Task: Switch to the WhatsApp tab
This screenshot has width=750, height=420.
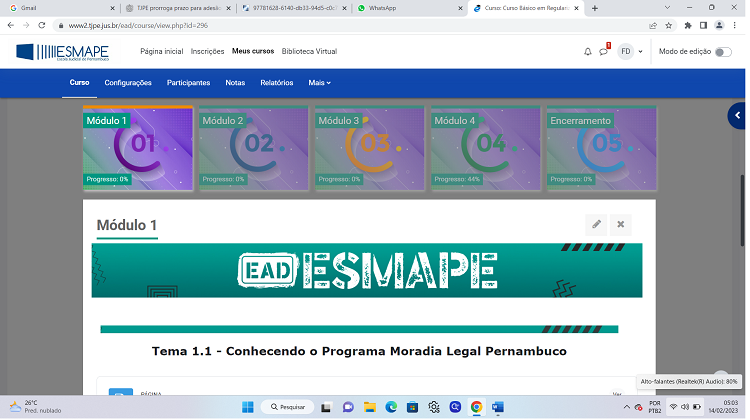Action: pyautogui.click(x=411, y=8)
